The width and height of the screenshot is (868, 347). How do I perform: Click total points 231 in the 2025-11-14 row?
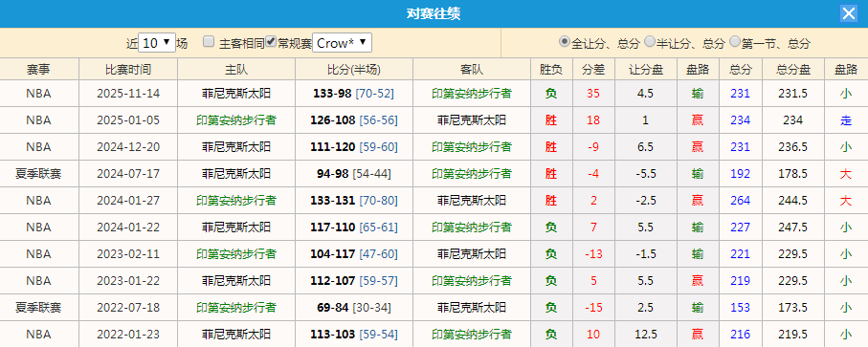coord(740,94)
